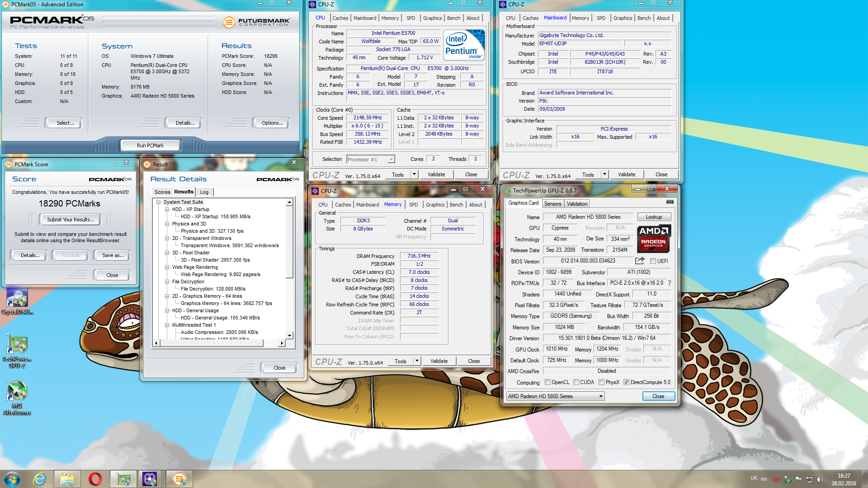Click the vertical scrollbar in results tree
The height and width of the screenshot is (488, 868).
[290, 242]
